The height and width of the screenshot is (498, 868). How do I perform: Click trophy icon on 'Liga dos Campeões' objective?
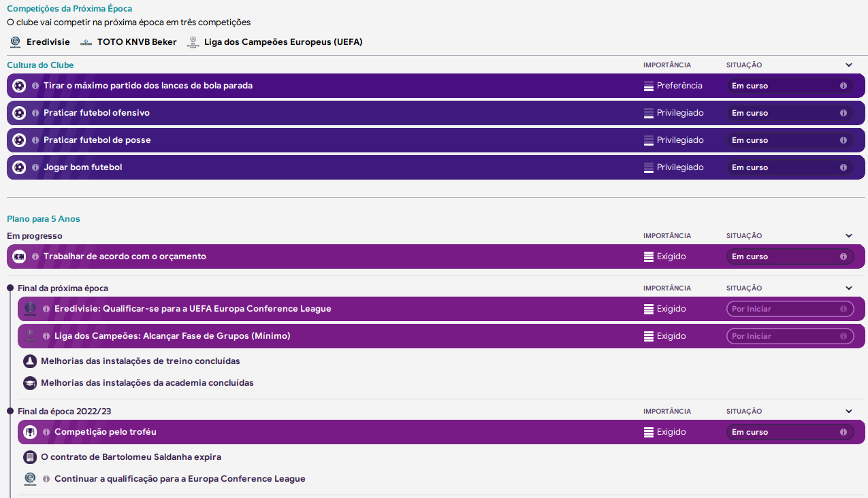coord(30,336)
